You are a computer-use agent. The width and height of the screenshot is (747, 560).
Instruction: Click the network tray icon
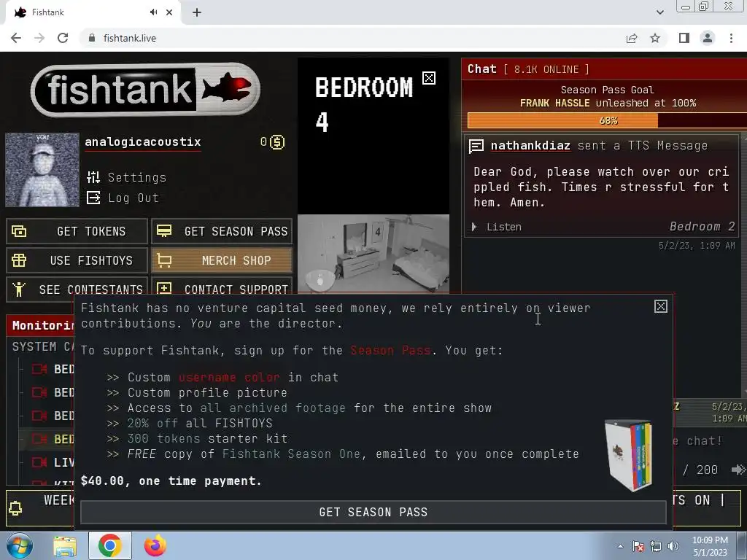click(x=656, y=546)
